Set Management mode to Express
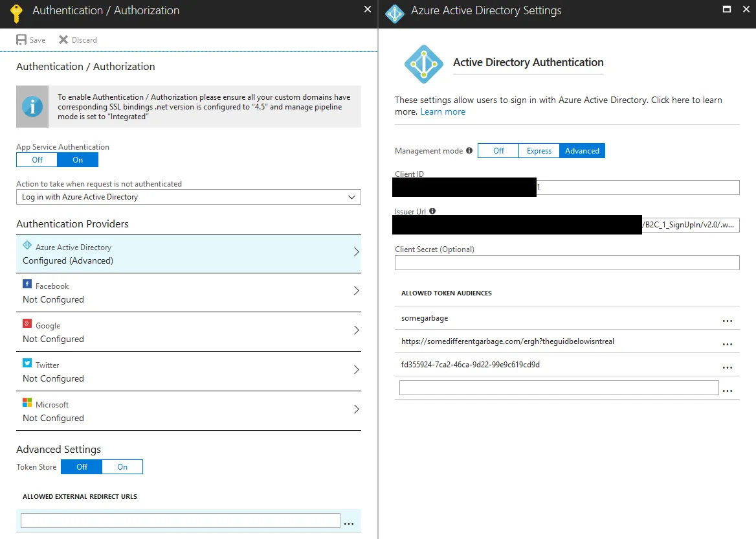Viewport: 756px width, 539px height. pyautogui.click(x=539, y=150)
